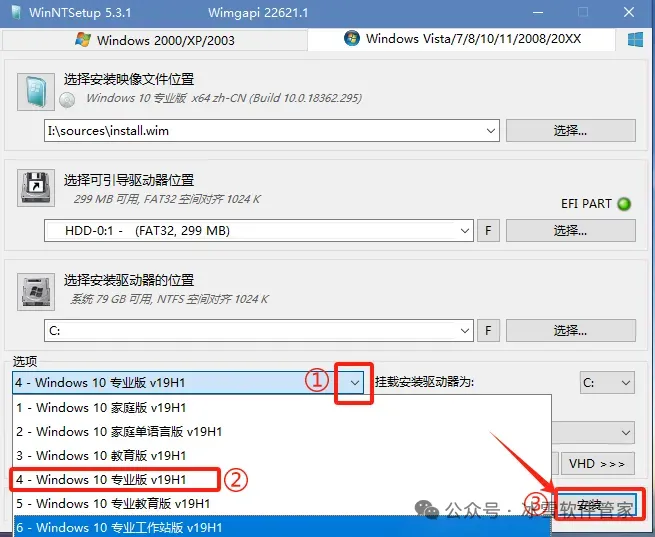Switch to the Windows 2000/XP/2003 tab
Screen dimensions: 655x537
pos(155,41)
